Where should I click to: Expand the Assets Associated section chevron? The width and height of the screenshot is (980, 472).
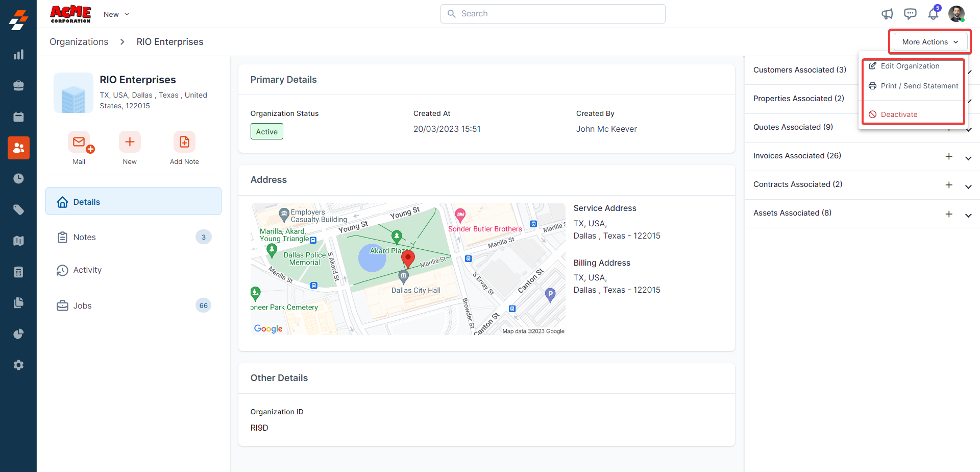coord(968,215)
